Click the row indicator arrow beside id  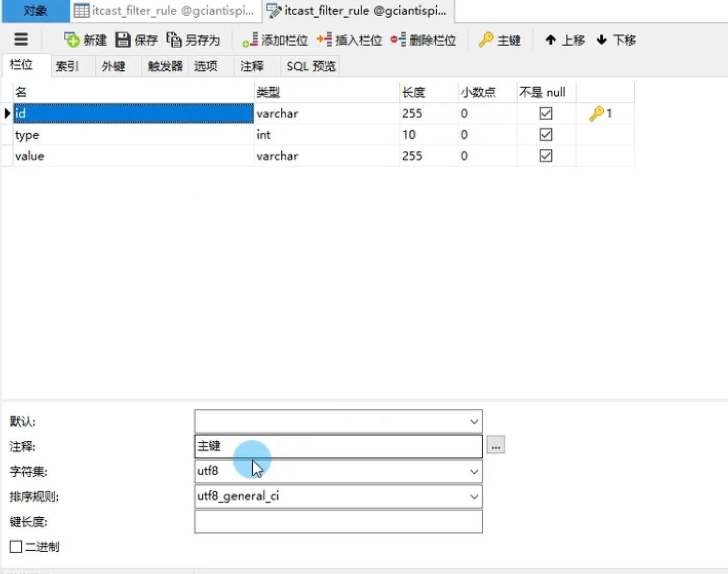click(7, 113)
